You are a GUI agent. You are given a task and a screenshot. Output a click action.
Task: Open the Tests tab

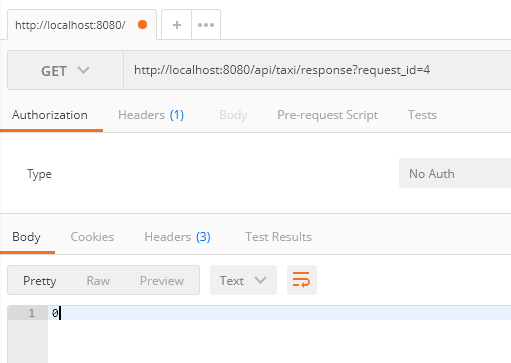[422, 115]
